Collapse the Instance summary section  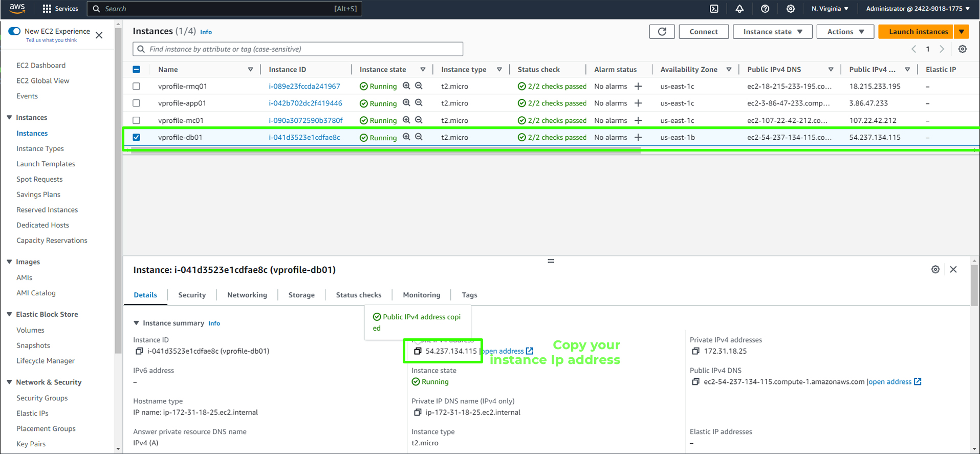(136, 323)
